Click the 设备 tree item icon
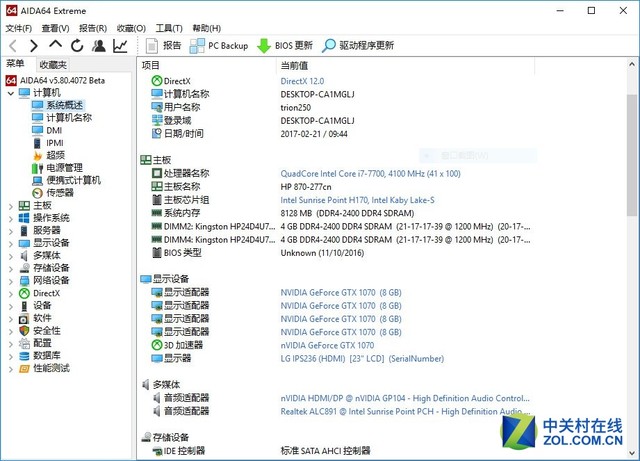Image resolution: width=640 pixels, height=461 pixels. click(24, 306)
